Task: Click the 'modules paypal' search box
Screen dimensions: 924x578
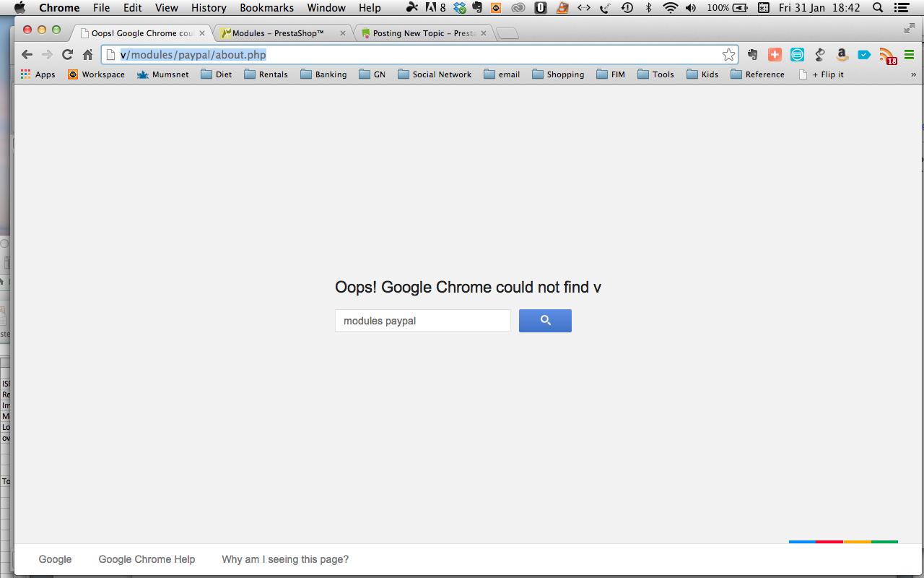Action: click(423, 321)
